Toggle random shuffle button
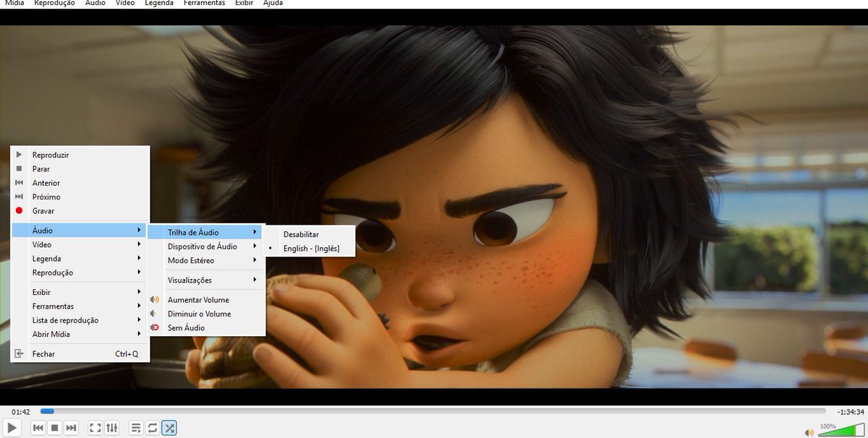Image resolution: width=868 pixels, height=438 pixels. 169,428
